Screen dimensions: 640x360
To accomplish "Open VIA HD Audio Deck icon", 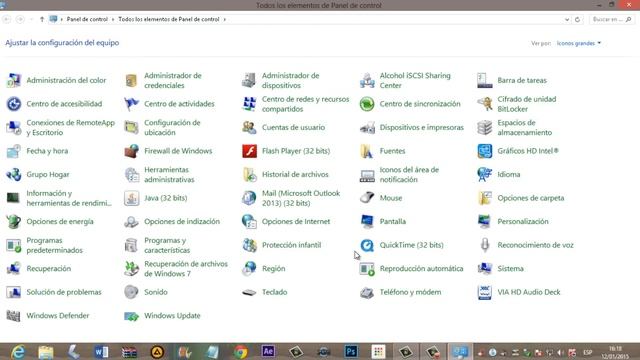I will coord(484,292).
